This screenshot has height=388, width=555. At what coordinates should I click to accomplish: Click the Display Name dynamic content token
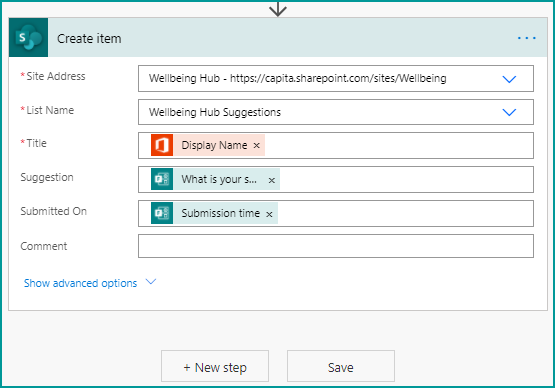click(214, 145)
